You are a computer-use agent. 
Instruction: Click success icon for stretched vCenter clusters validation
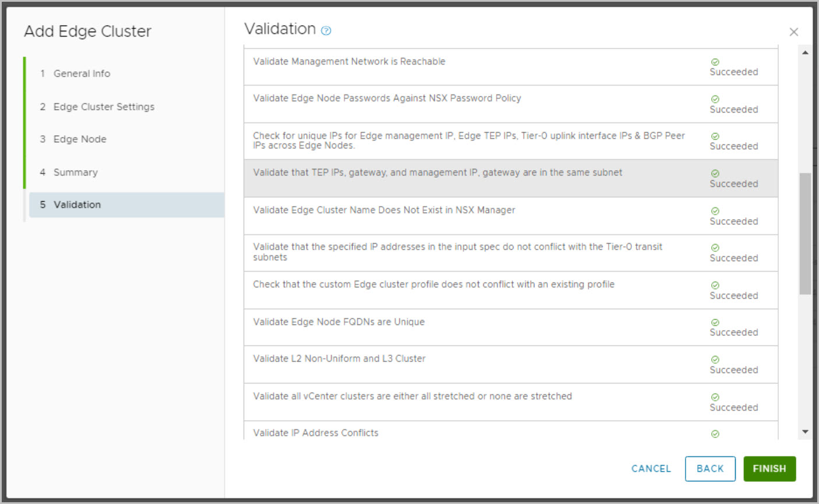715,397
